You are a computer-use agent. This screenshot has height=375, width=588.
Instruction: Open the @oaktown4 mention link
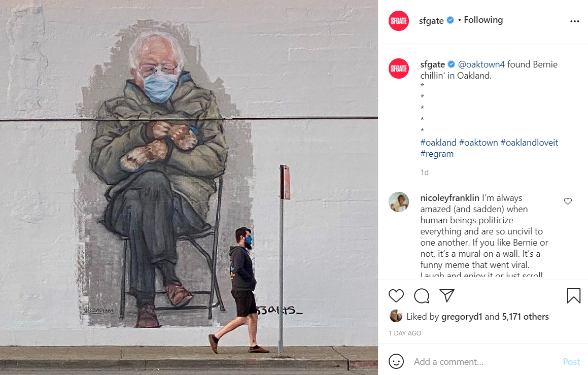pos(481,64)
